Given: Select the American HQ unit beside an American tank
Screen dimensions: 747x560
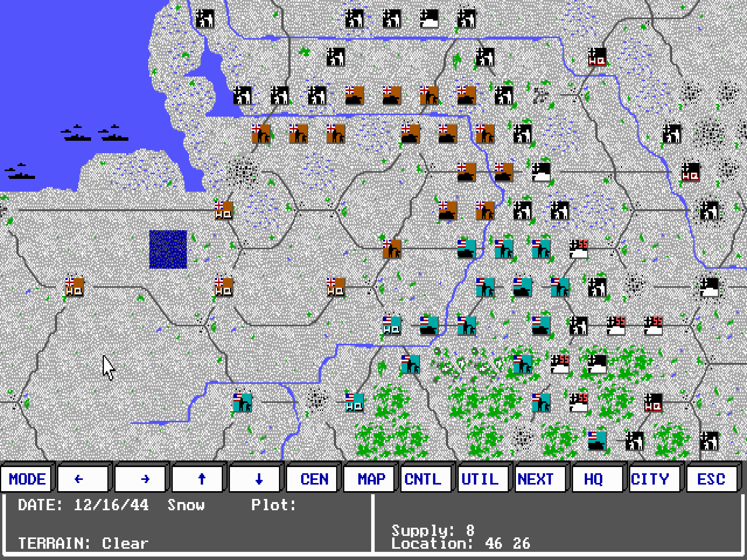Looking at the screenshot, I should [x=392, y=325].
